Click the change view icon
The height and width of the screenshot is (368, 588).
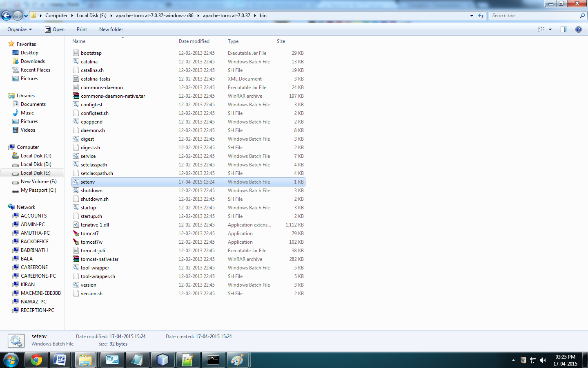541,29
